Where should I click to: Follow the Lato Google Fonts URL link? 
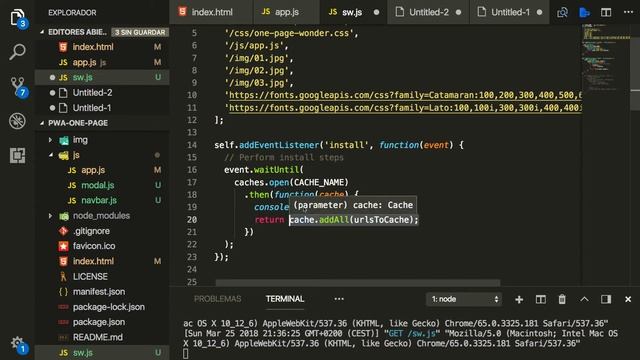coord(405,108)
